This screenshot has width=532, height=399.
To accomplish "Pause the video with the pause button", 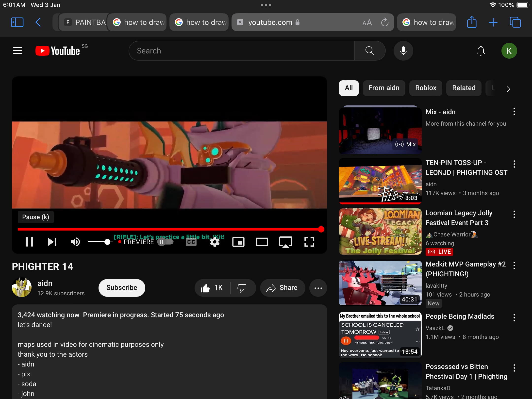I will click(29, 242).
